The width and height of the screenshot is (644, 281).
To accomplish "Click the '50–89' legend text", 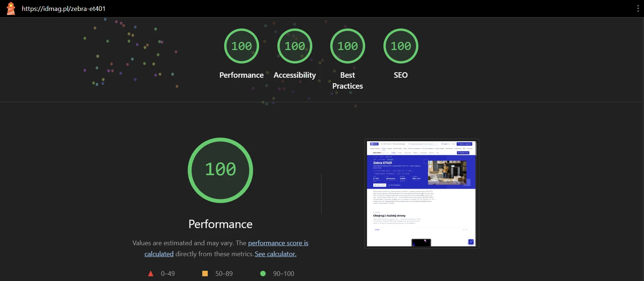I will pos(224,274).
